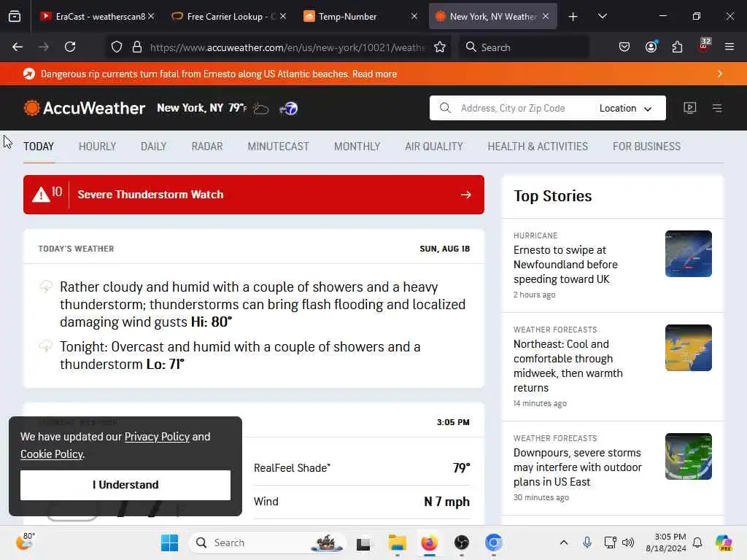Click the site security padlock icon

pyautogui.click(x=137, y=47)
